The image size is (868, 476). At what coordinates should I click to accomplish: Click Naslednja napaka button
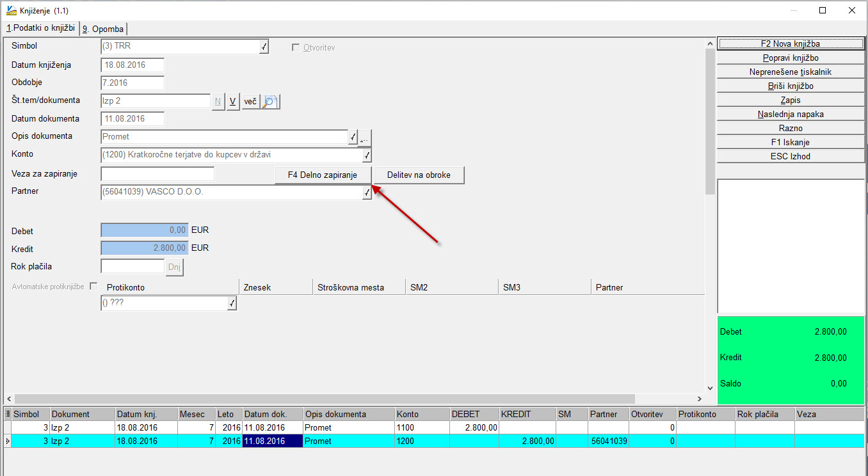[x=791, y=114]
